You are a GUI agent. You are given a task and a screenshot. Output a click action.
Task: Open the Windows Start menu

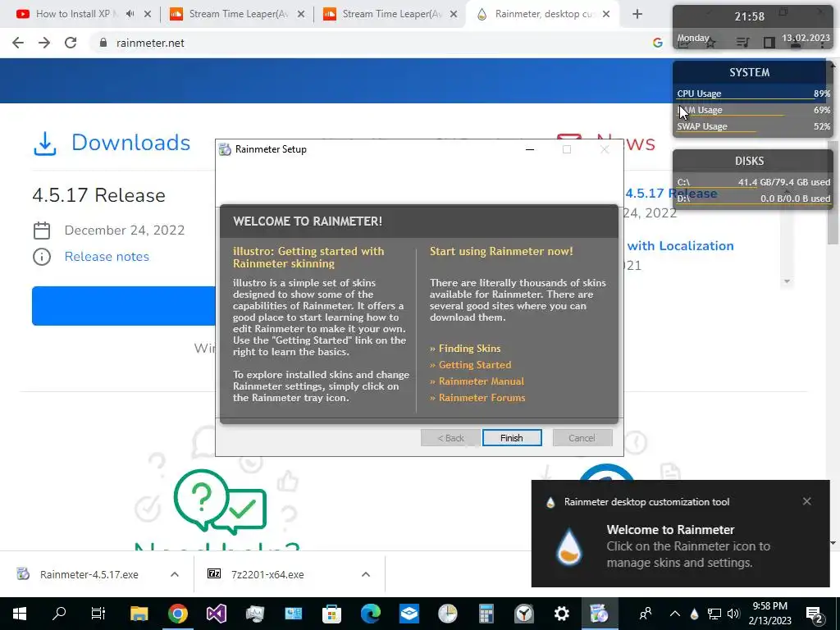[x=20, y=614]
